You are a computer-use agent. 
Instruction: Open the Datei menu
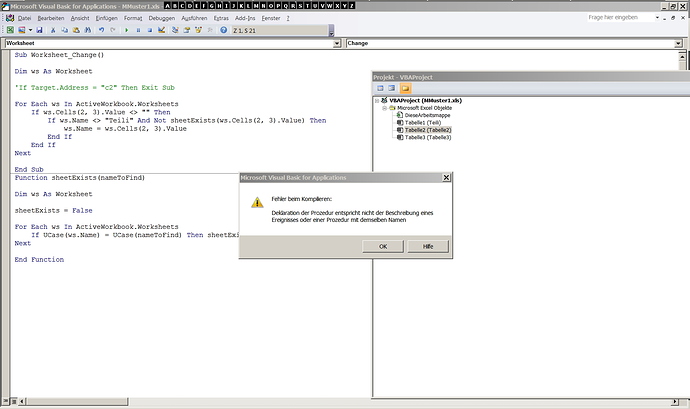tap(24, 18)
